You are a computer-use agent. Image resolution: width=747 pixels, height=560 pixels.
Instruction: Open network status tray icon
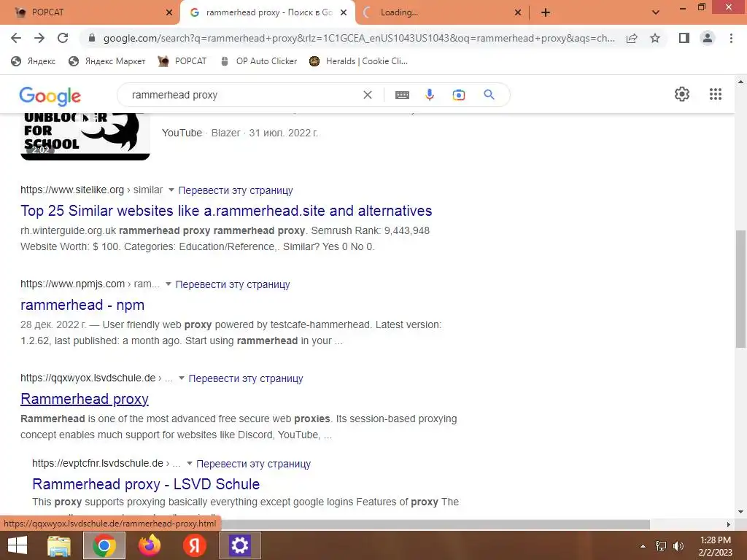[661, 546]
